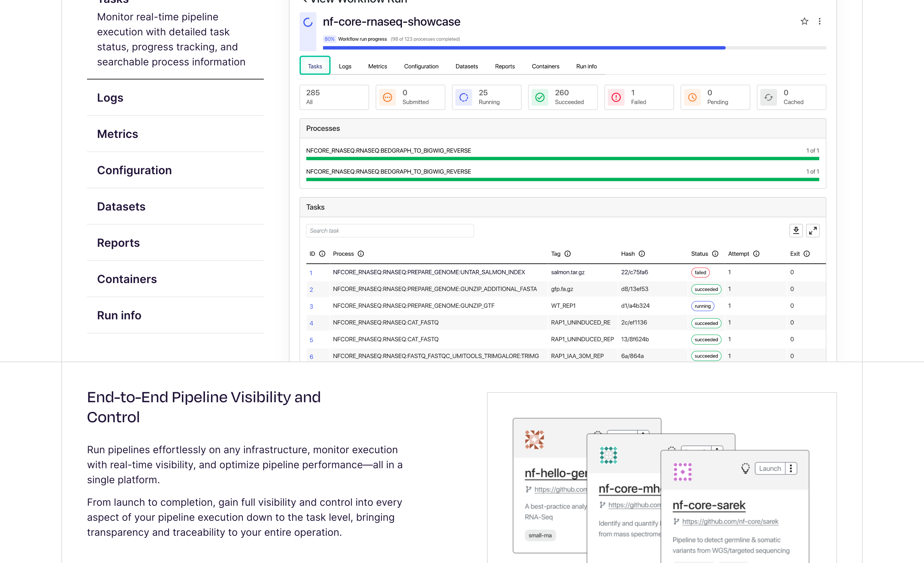Click the info icon next to Process column
The image size is (924, 563).
click(x=361, y=254)
